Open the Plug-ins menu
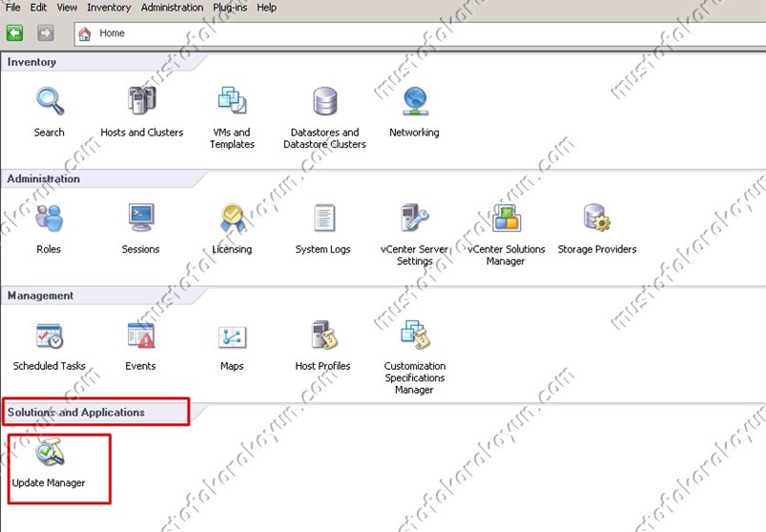Viewport: 766px width, 532px height. tap(230, 8)
